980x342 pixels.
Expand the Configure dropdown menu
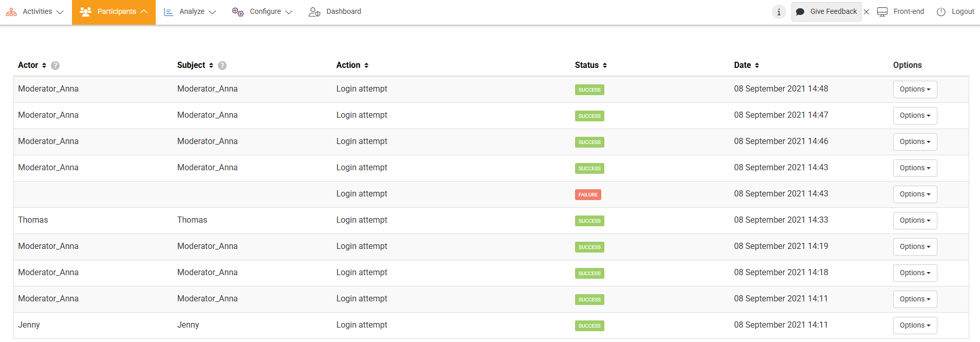pos(262,12)
